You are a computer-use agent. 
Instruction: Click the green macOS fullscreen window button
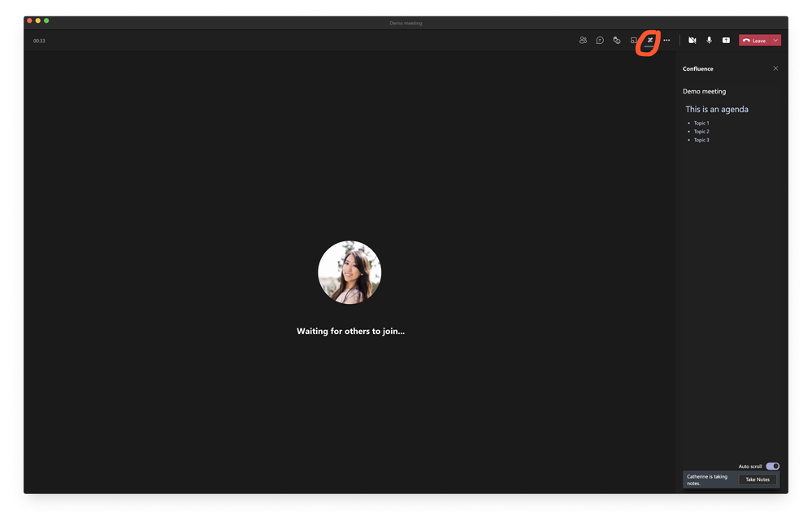pyautogui.click(x=46, y=20)
